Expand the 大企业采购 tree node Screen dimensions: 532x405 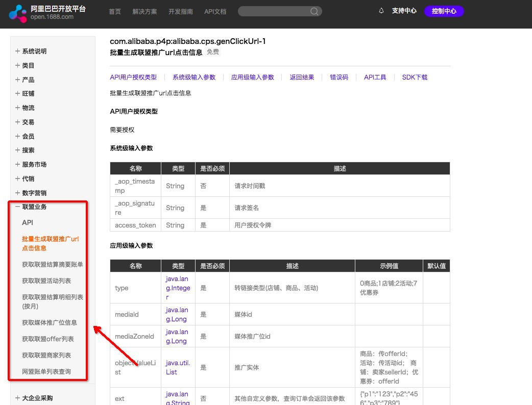tap(17, 398)
